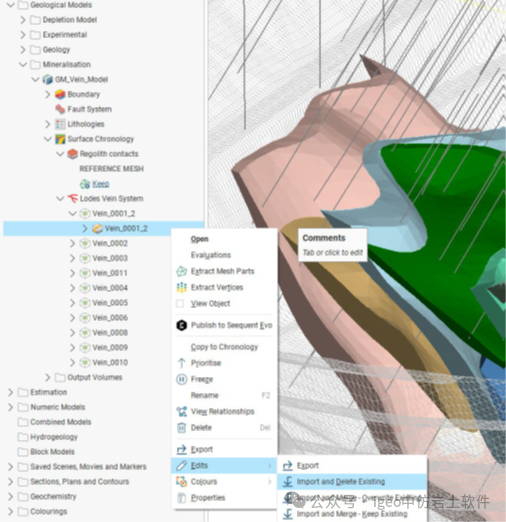Click the Fault System icon

[x=60, y=109]
